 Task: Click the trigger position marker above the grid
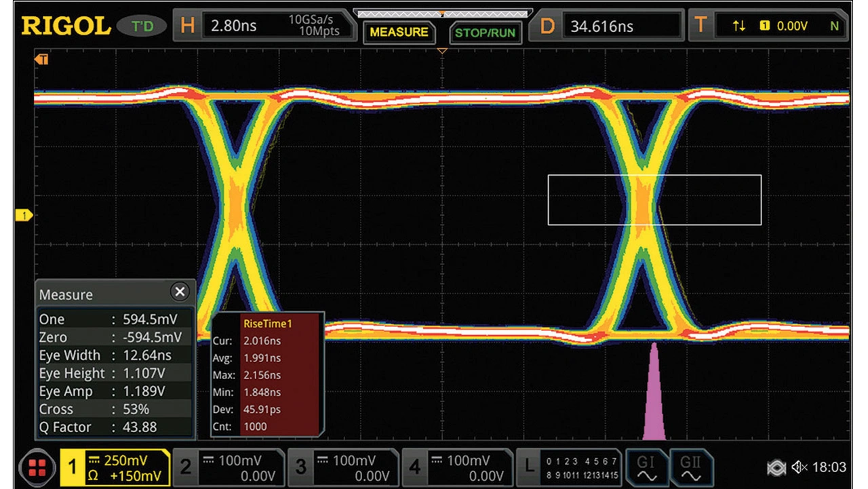tap(442, 51)
